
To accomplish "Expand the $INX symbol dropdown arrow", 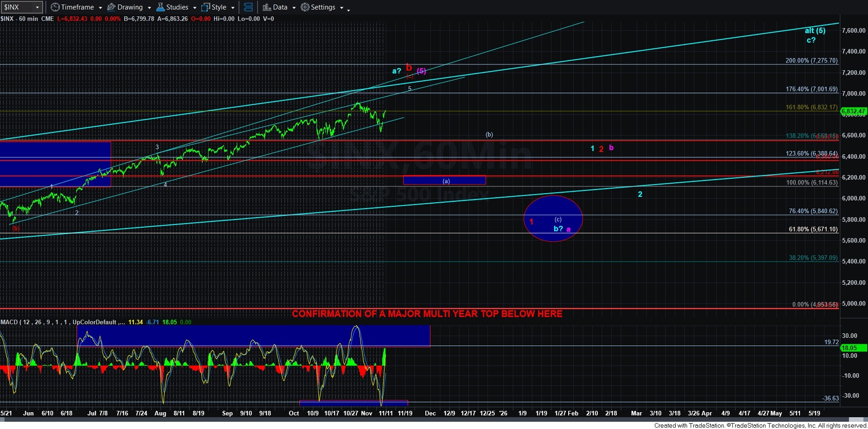I will pos(38,7).
